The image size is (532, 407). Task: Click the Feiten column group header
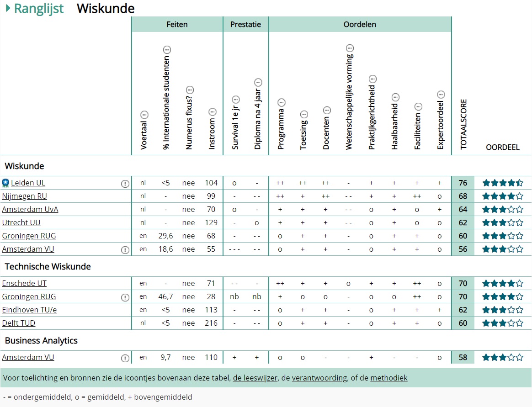(x=177, y=24)
